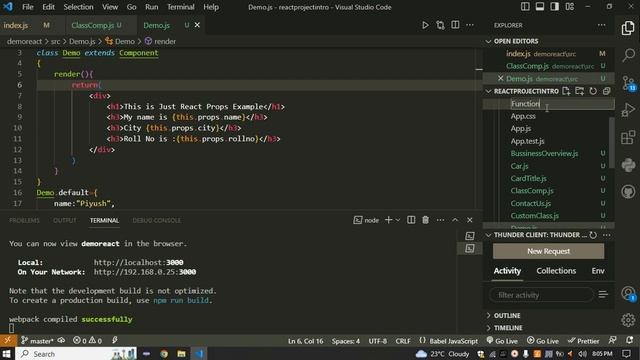Screen dimensions: 640x360
Task: Switch to the ClassComp.js editor tab
Action: [x=93, y=25]
